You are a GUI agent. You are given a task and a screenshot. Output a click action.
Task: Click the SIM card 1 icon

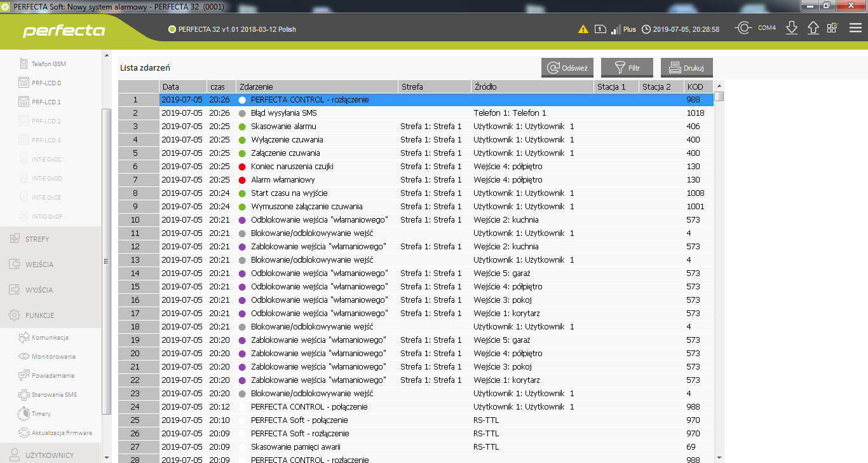tap(600, 29)
